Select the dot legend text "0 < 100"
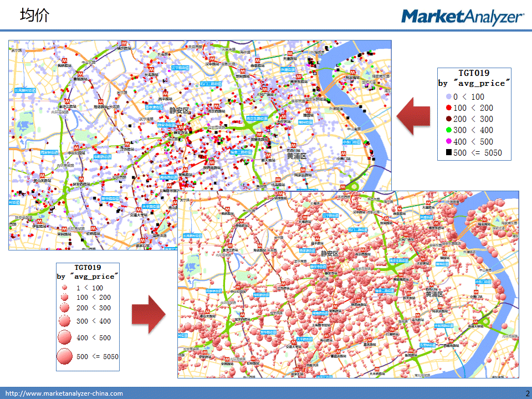The height and width of the screenshot is (399, 532). coord(469,96)
